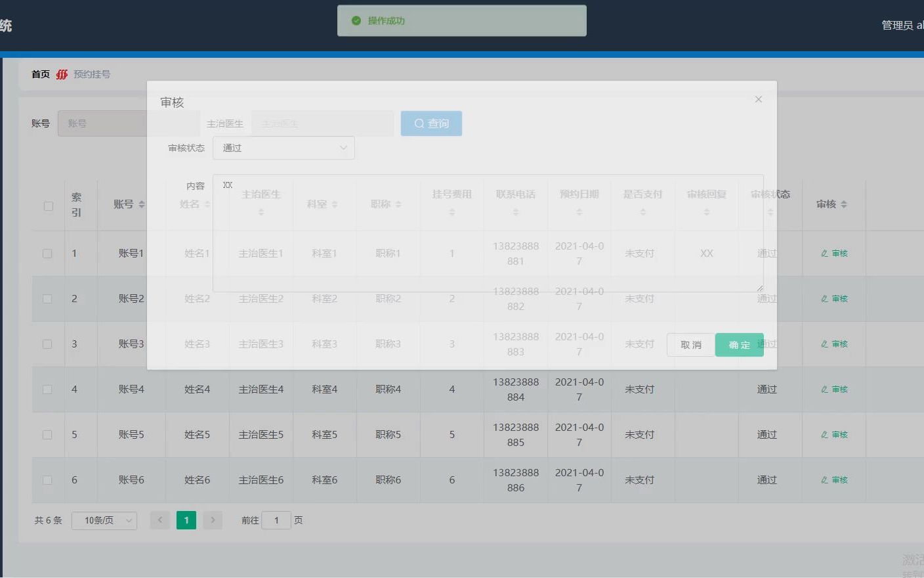The image size is (924, 578).
Task: Sort table by 职称 column
Action: (398, 205)
